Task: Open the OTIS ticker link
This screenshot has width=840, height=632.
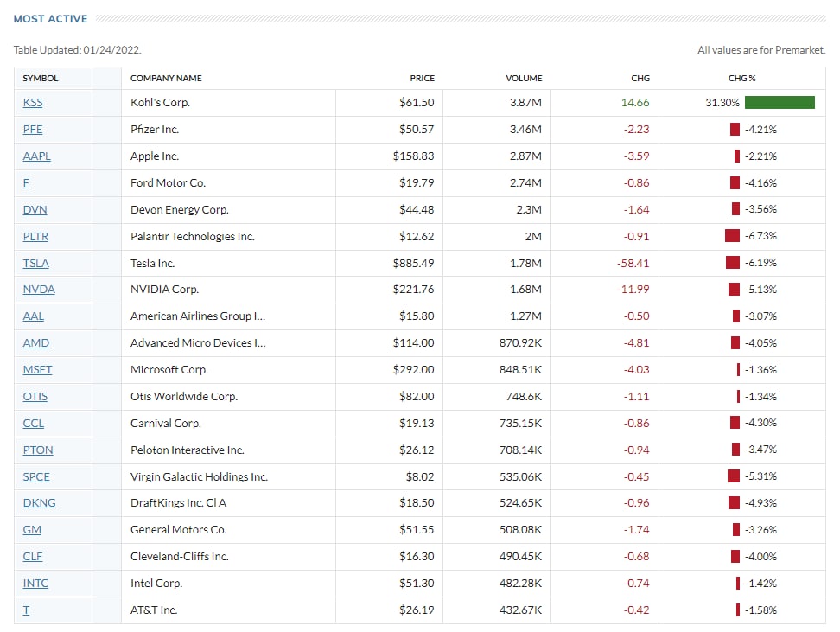Action: point(35,397)
